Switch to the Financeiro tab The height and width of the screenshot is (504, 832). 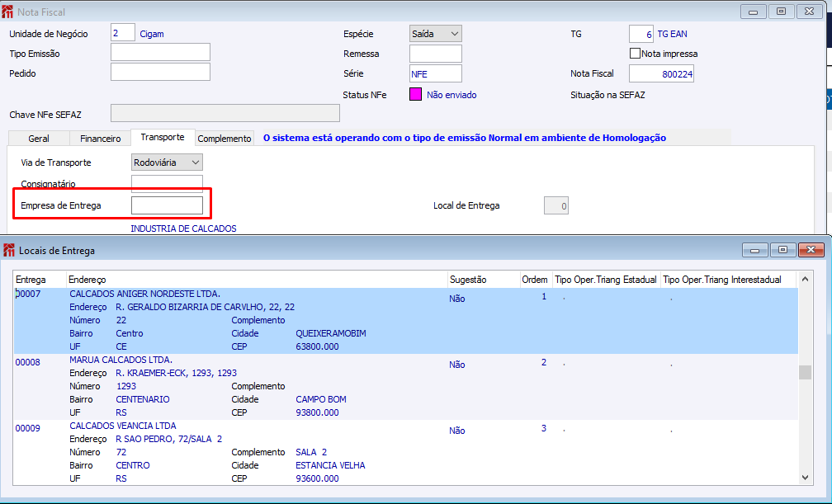click(101, 139)
